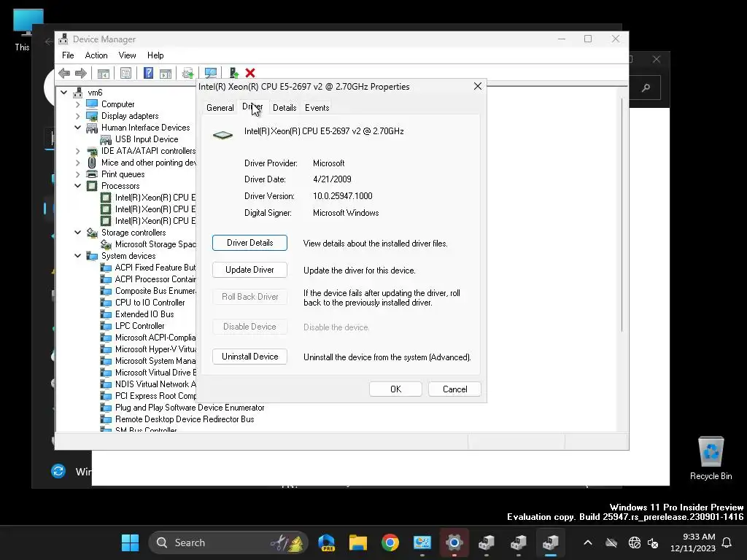This screenshot has width=747, height=560.
Task: Click Cancel in Properties dialog
Action: [x=454, y=389]
